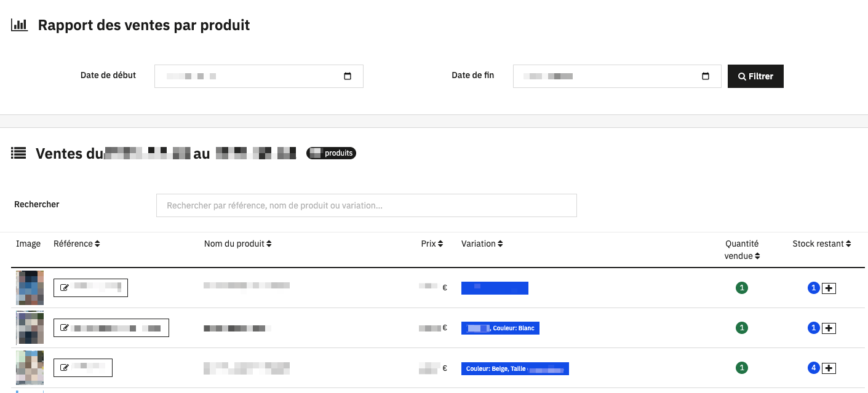Click inside the Rechercher search field
The height and width of the screenshot is (393, 868).
(x=366, y=205)
